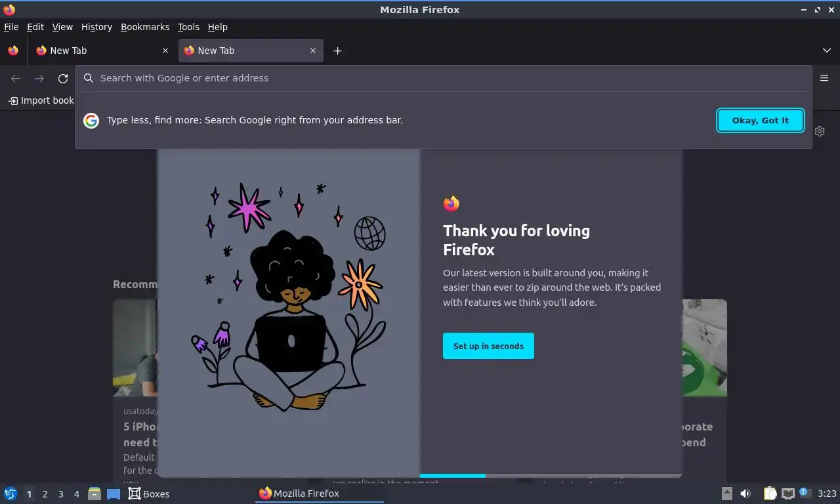
Task: Switch to workspace 2
Action: (x=45, y=493)
